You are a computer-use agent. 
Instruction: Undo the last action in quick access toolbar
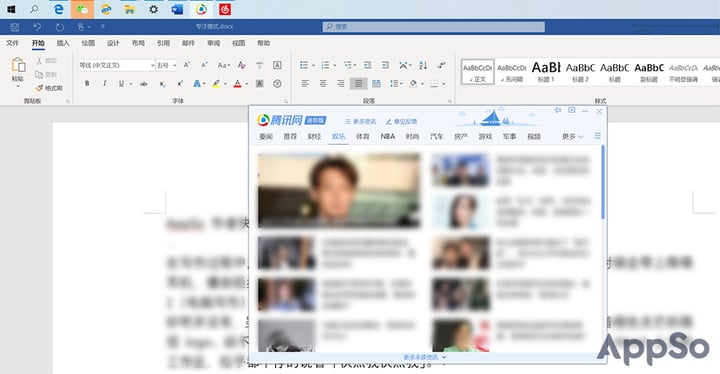[x=37, y=27]
